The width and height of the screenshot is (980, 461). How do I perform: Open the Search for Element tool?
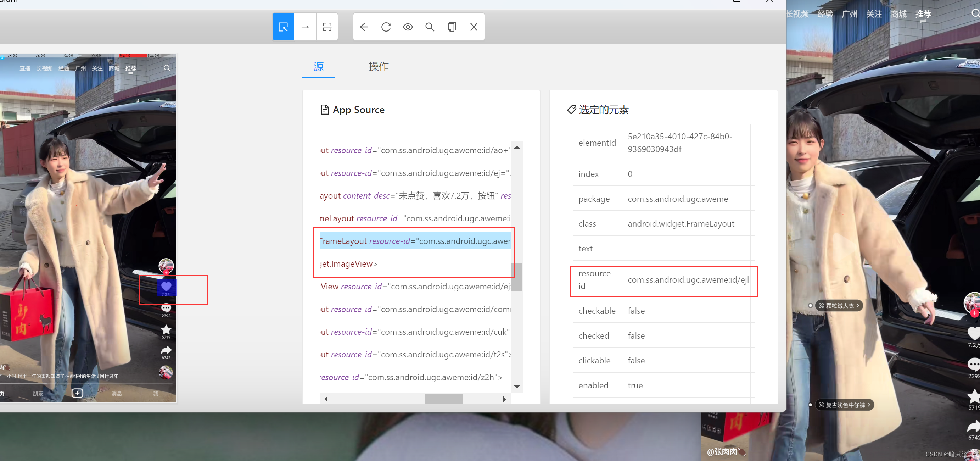click(x=430, y=27)
